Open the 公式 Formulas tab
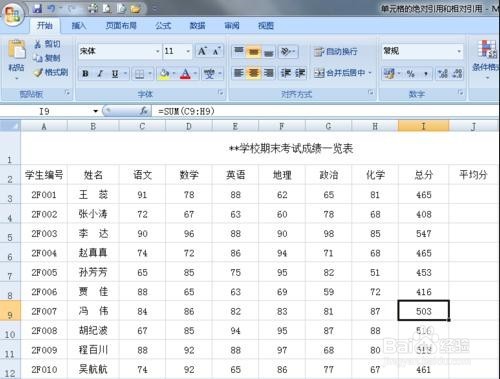 pyautogui.click(x=163, y=26)
